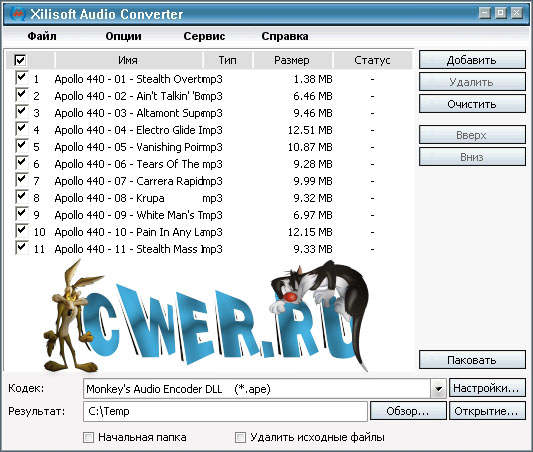
Task: Click the Результат path field C:\Temp
Action: pos(225,411)
